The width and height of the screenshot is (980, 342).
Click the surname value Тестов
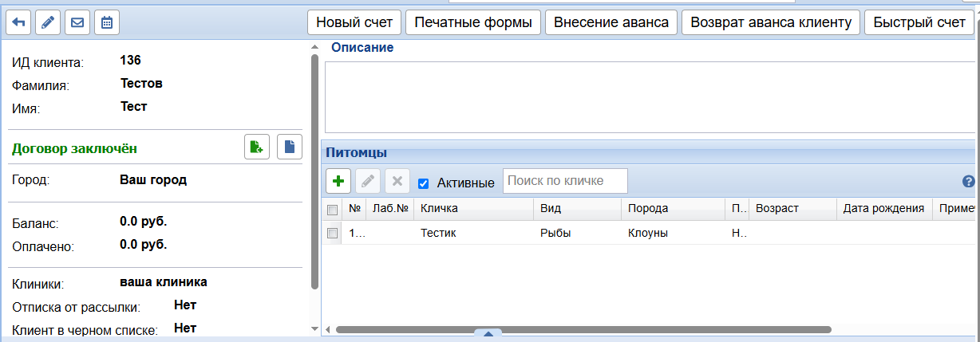tap(141, 83)
